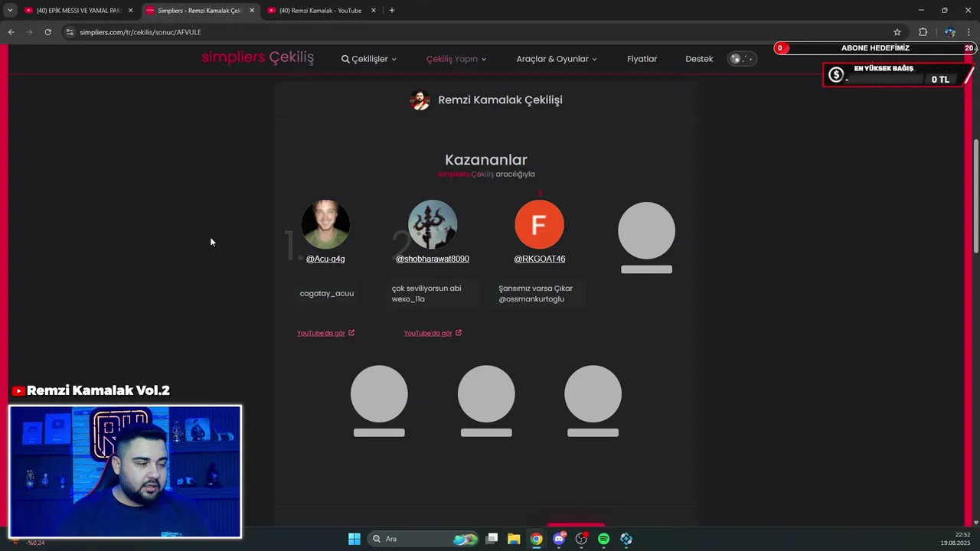Open the Windows Start menu
The image size is (980, 551).
tap(354, 539)
